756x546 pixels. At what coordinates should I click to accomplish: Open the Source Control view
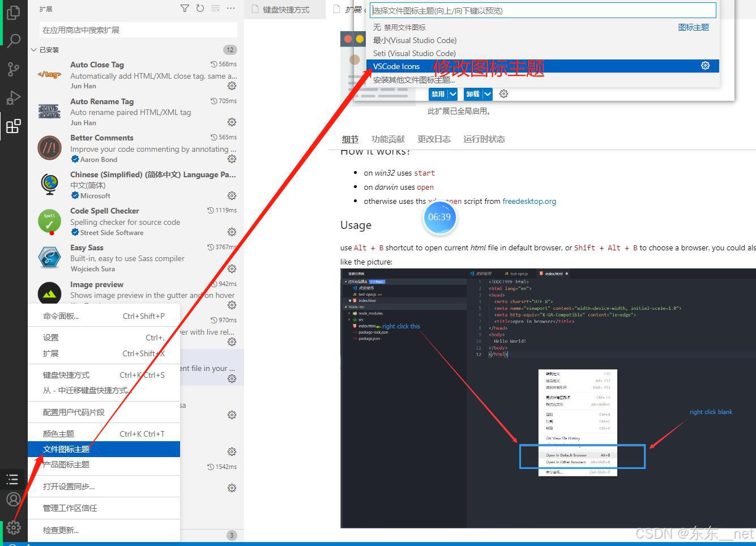coord(13,69)
